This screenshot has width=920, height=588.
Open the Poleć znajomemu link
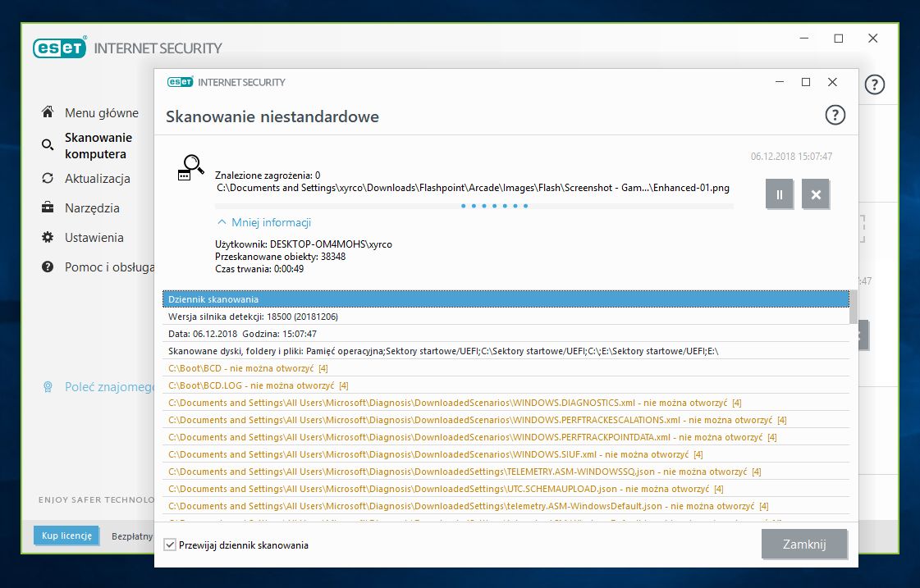pos(109,387)
